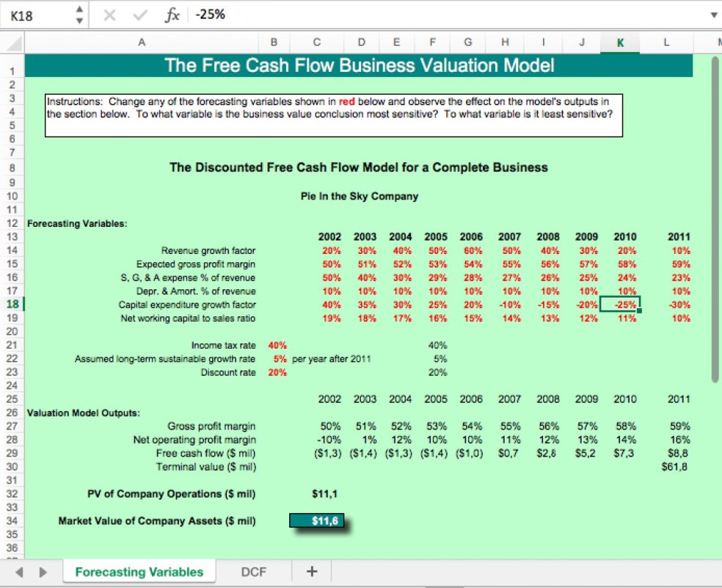Click the left sheet tab navigation arrow
The height and width of the screenshot is (588, 722).
coord(20,570)
